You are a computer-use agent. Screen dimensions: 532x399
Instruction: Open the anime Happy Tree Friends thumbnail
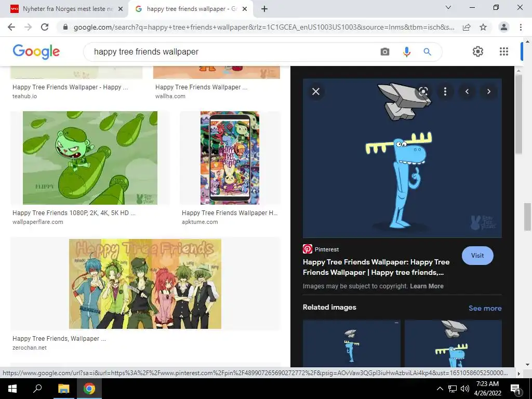(x=145, y=284)
